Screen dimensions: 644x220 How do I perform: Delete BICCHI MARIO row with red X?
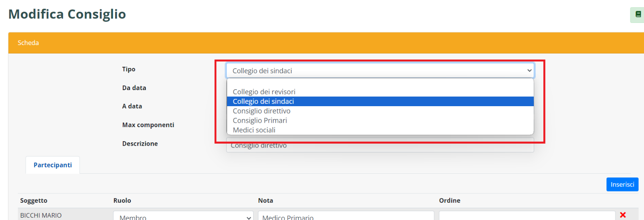pyautogui.click(x=623, y=215)
